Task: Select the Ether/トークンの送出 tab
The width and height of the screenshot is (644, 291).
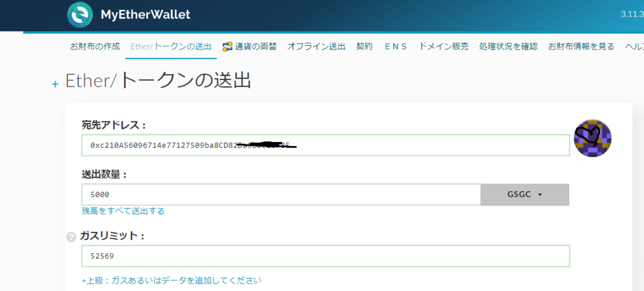Action: tap(171, 47)
